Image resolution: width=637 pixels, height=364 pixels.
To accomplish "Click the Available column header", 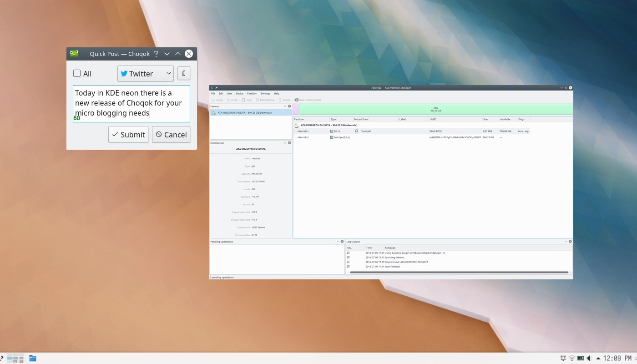I will pos(508,119).
